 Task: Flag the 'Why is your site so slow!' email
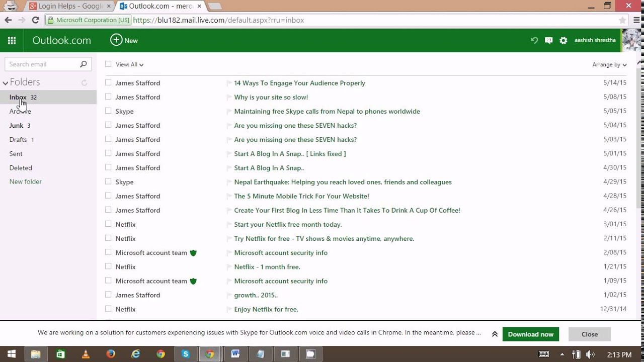coord(229,97)
